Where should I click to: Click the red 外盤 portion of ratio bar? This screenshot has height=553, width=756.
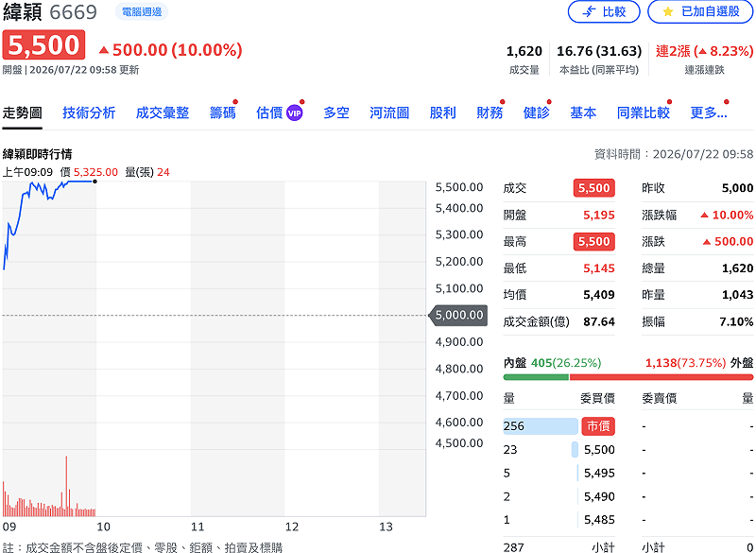[661, 377]
